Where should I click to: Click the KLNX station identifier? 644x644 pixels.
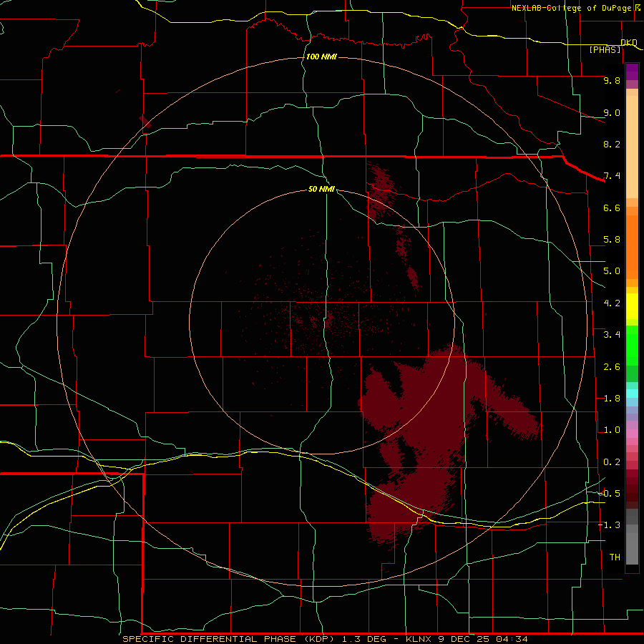[x=419, y=639]
